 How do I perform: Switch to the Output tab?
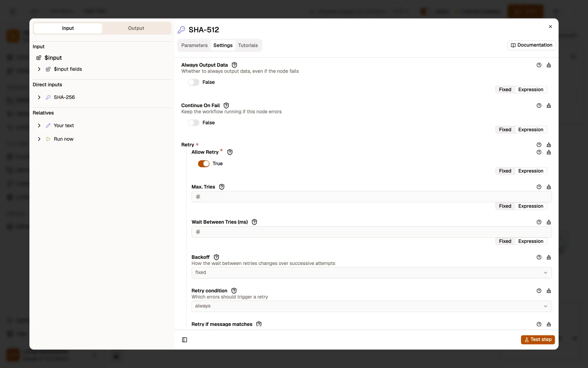[136, 28]
